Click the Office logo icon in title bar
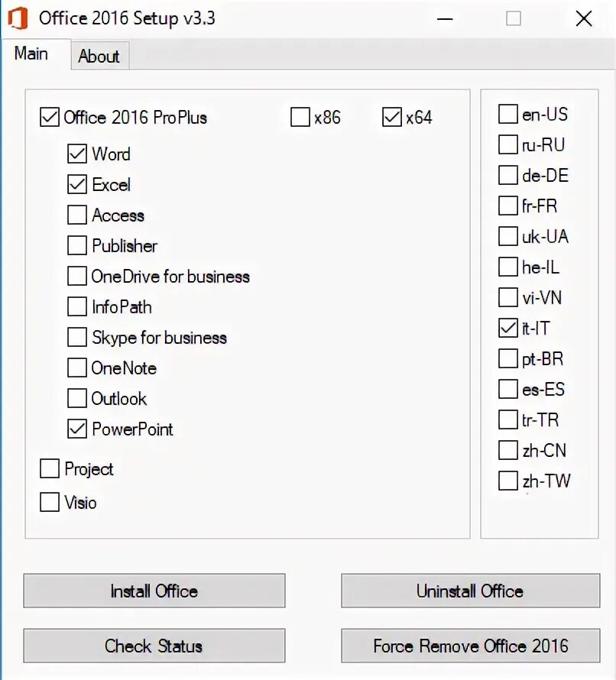 (x=18, y=18)
